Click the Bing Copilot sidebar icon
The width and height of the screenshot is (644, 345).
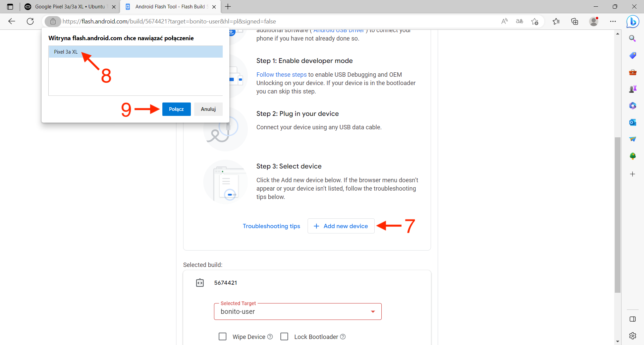point(633,22)
